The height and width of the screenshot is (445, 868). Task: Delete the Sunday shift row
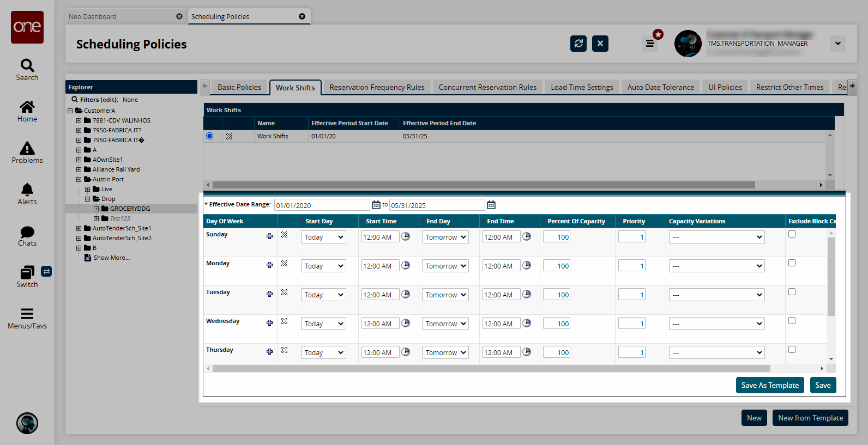(x=284, y=235)
